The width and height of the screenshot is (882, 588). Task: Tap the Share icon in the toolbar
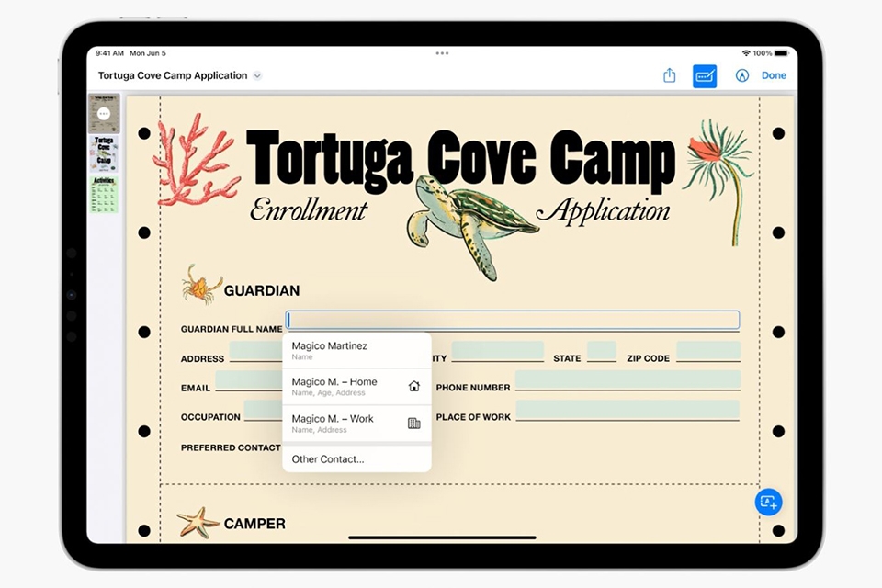coord(669,75)
